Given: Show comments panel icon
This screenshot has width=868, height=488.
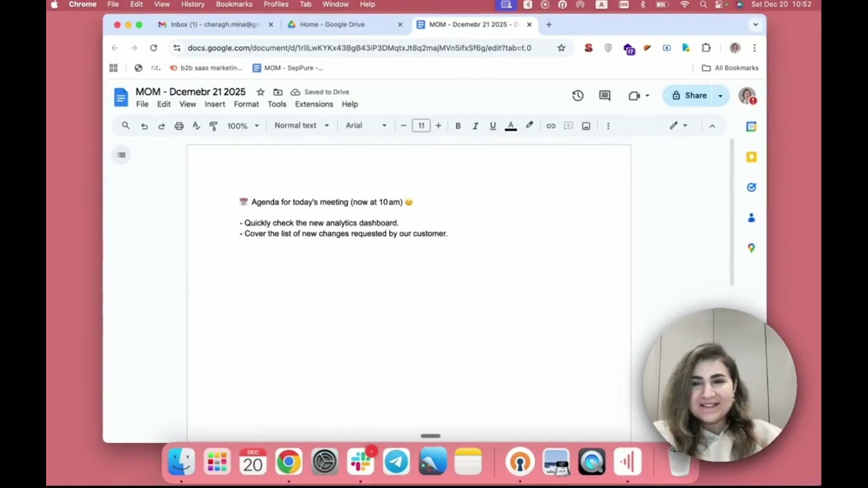Looking at the screenshot, I should [x=605, y=96].
